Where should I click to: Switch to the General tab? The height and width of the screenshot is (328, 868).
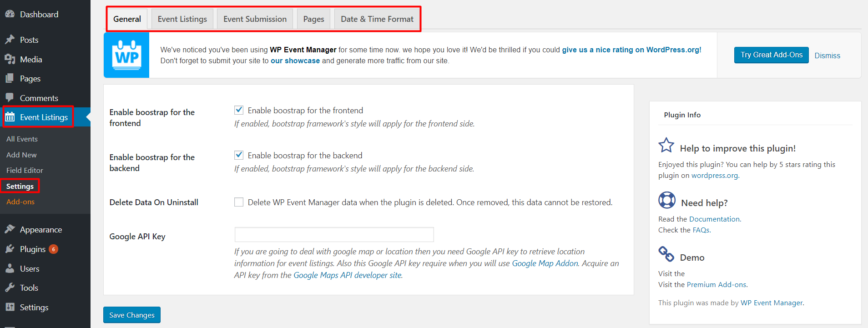(x=127, y=19)
